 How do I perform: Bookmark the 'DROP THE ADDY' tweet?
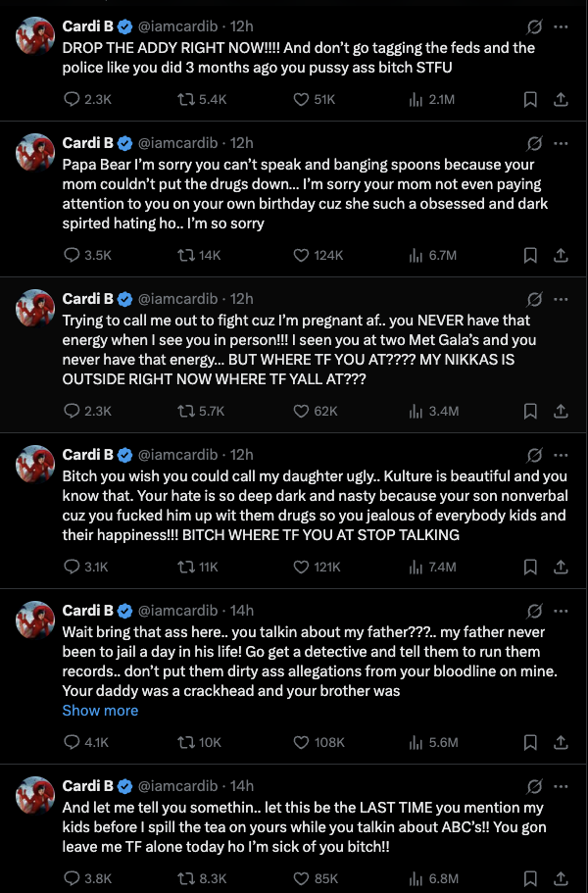click(x=529, y=99)
